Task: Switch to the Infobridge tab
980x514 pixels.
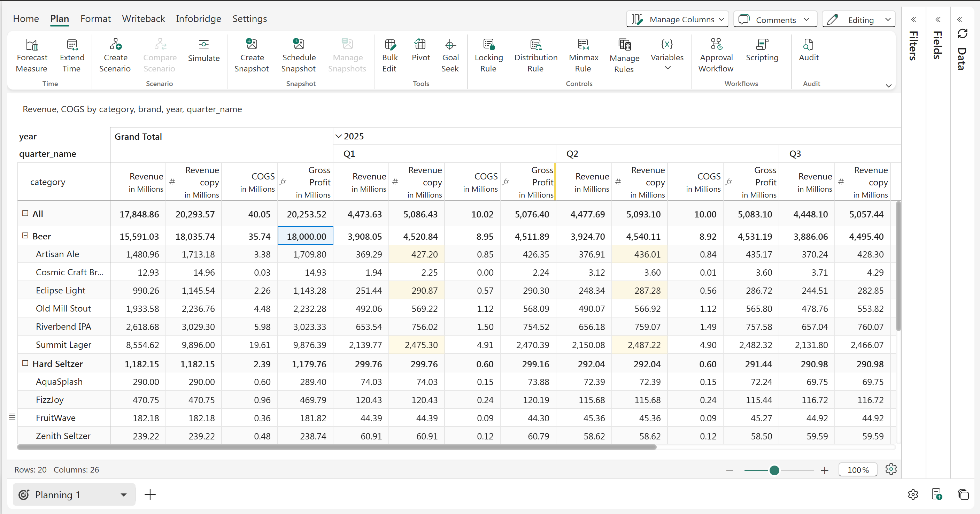Action: tap(198, 18)
